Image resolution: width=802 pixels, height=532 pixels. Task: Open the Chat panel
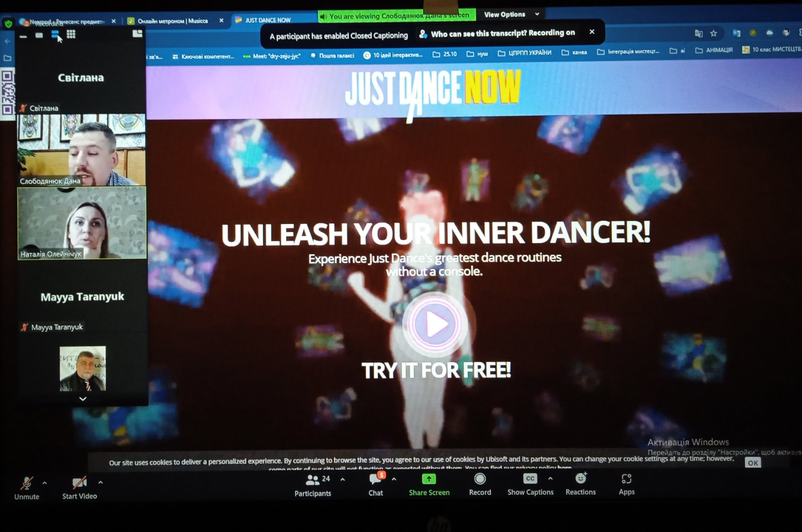click(x=376, y=484)
